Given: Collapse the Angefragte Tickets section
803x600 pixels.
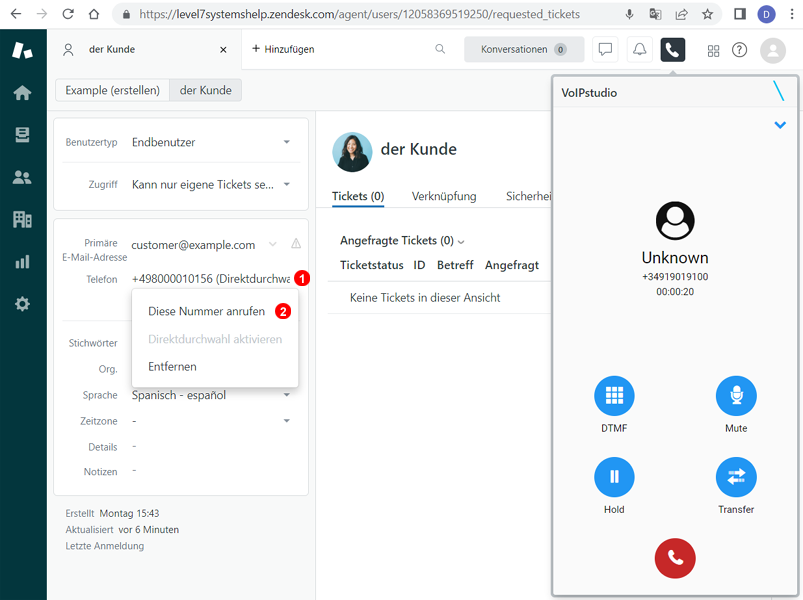Looking at the screenshot, I should pos(459,241).
